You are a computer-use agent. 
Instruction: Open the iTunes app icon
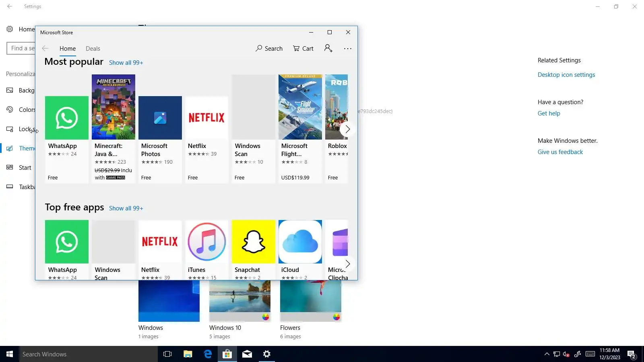[207, 242]
